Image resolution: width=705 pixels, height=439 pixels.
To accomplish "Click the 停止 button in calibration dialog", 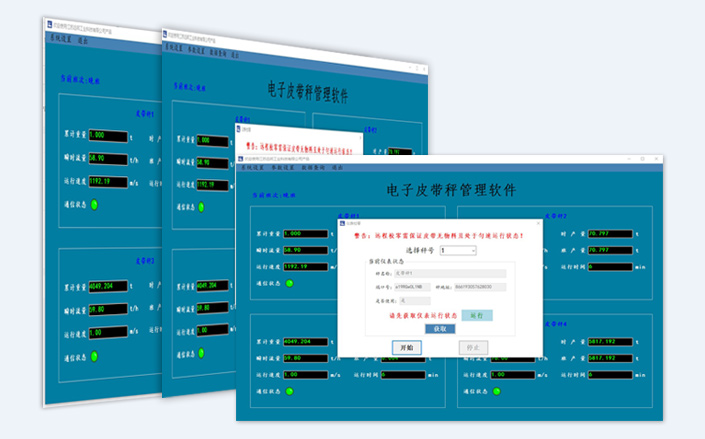I will (x=474, y=347).
